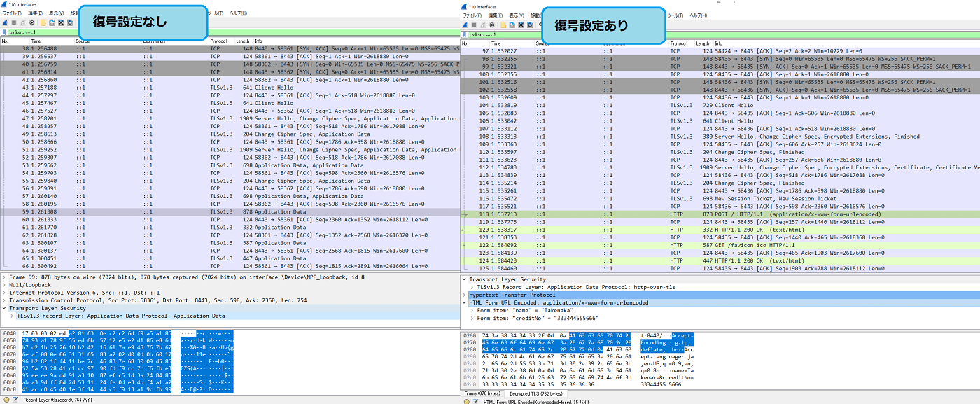Open 表示(V) menu in right window
The width and height of the screenshot is (980, 404).
[x=516, y=15]
